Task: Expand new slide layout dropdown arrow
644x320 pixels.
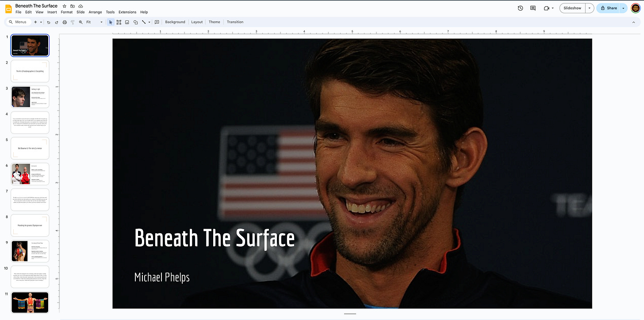Action: 41,22
